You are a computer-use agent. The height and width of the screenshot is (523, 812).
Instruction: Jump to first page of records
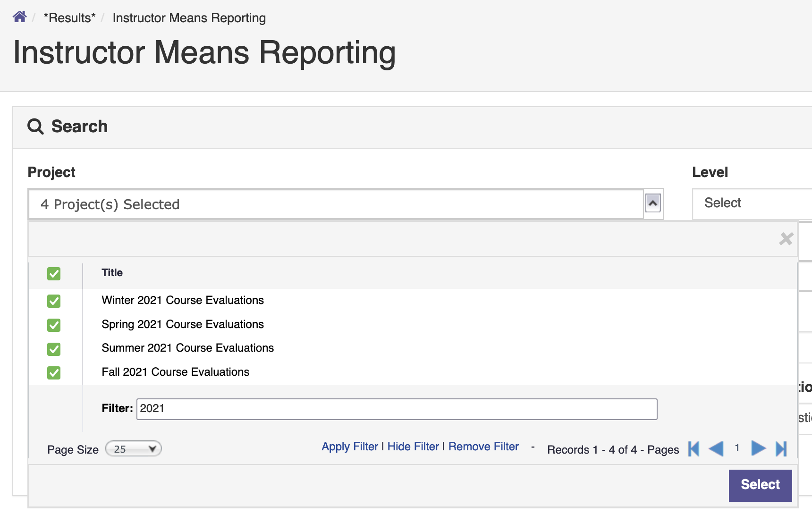tap(694, 448)
